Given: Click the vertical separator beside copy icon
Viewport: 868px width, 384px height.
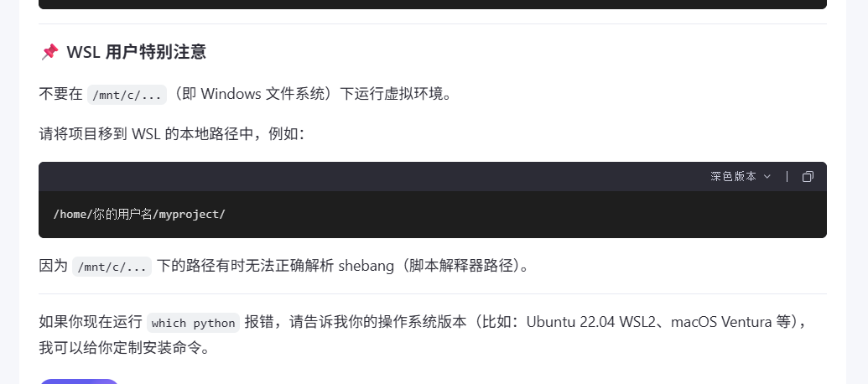Looking at the screenshot, I should [x=787, y=177].
